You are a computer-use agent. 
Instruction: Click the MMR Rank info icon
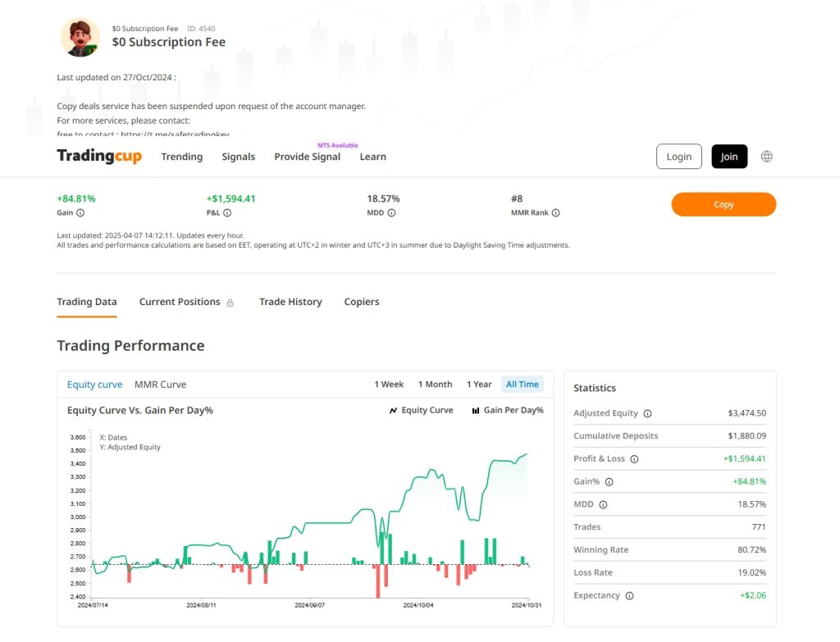tap(555, 213)
